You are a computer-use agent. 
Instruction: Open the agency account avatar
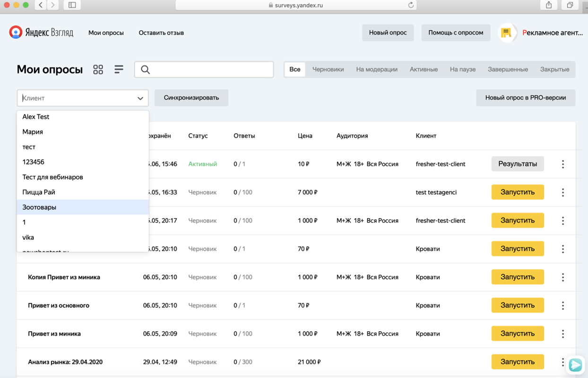(x=507, y=33)
